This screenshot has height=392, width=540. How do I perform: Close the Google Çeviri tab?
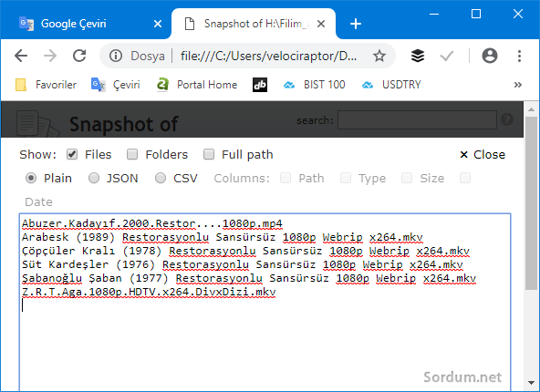pyautogui.click(x=158, y=24)
